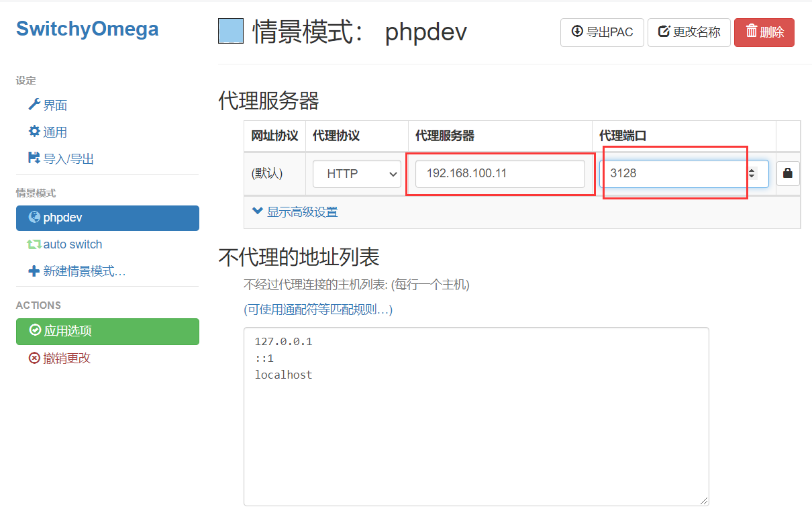Click the lock authentication icon button
The image size is (812, 517).
click(788, 173)
